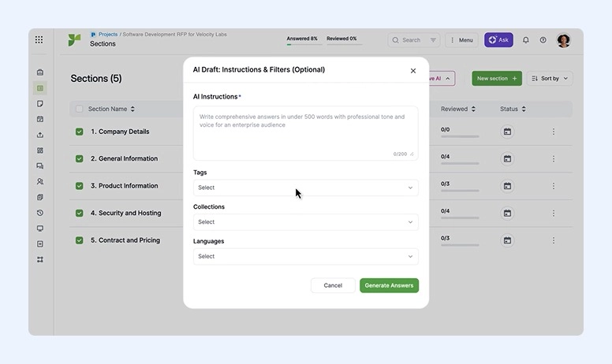The height and width of the screenshot is (364, 612).
Task: Close the AI Draft dialog with X
Action: tap(413, 71)
